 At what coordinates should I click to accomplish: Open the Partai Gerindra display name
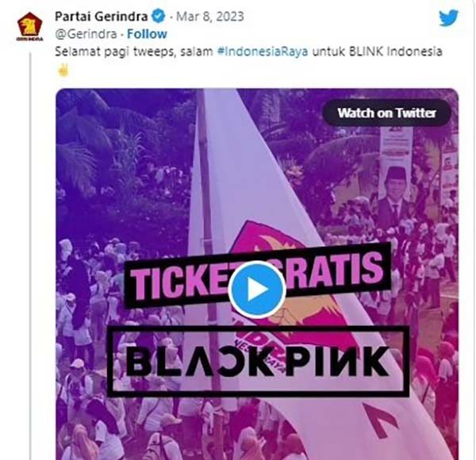pyautogui.click(x=101, y=17)
